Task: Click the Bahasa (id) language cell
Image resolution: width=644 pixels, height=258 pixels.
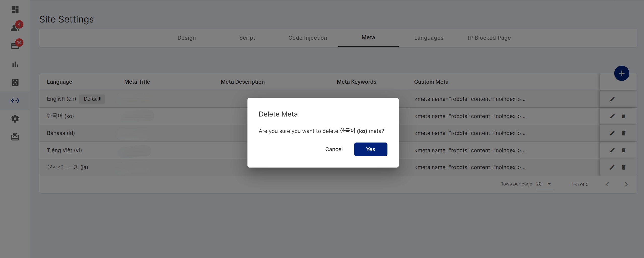Action: (x=61, y=133)
